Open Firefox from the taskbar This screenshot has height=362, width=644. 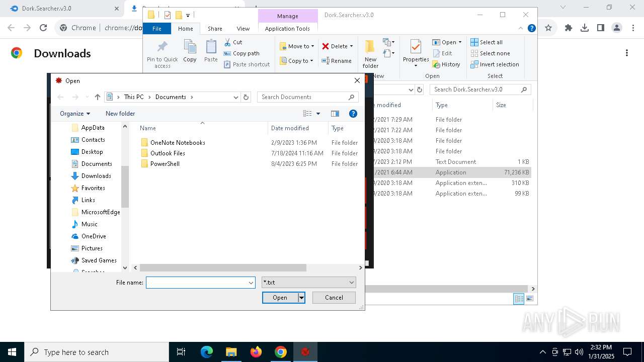pyautogui.click(x=256, y=352)
